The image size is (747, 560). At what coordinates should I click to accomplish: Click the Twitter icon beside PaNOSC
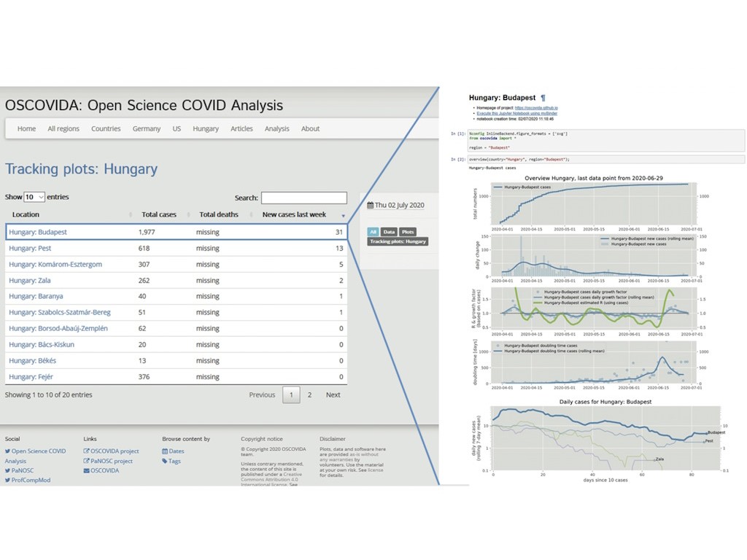(8, 471)
